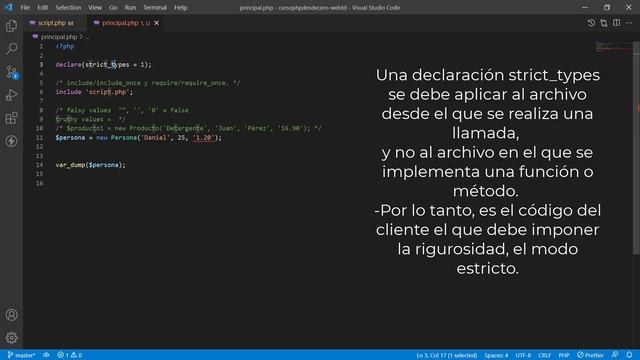640x360 pixels.
Task: Open the View menu
Action: click(x=95, y=7)
